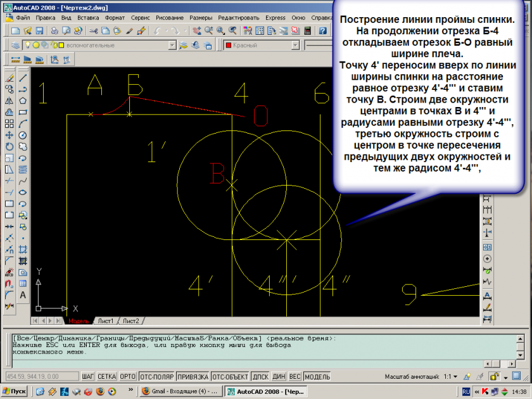Image resolution: width=532 pixels, height=399 pixels.
Task: Expand the вспомогательные layer dropdown
Action: (172, 45)
